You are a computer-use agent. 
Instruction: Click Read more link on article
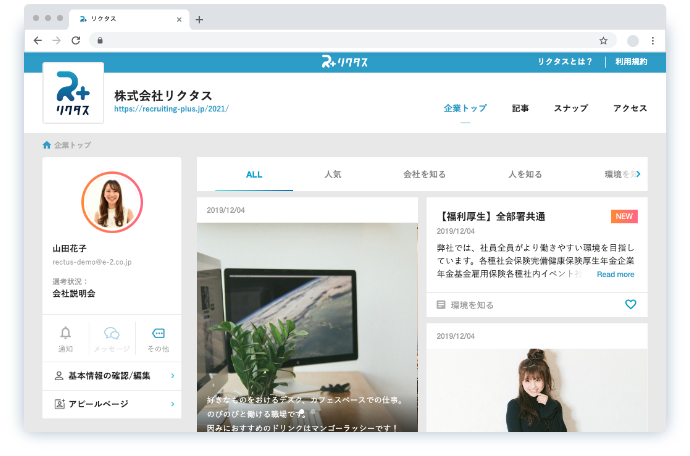[615, 274]
